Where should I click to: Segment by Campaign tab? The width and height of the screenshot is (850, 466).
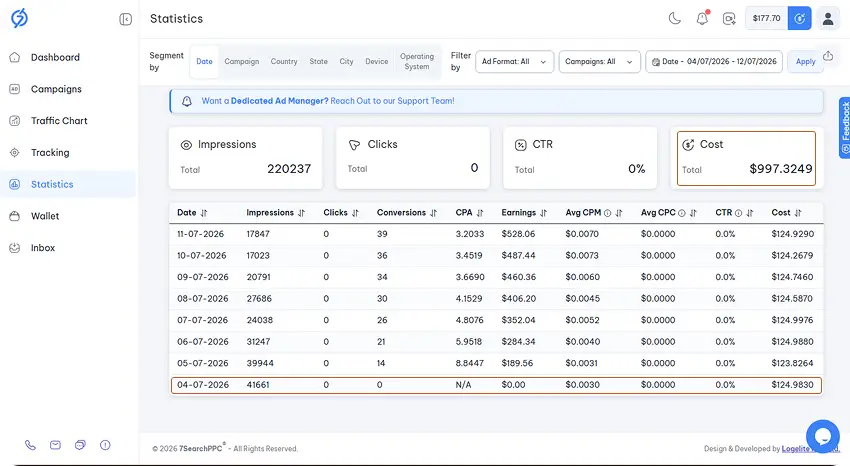242,62
